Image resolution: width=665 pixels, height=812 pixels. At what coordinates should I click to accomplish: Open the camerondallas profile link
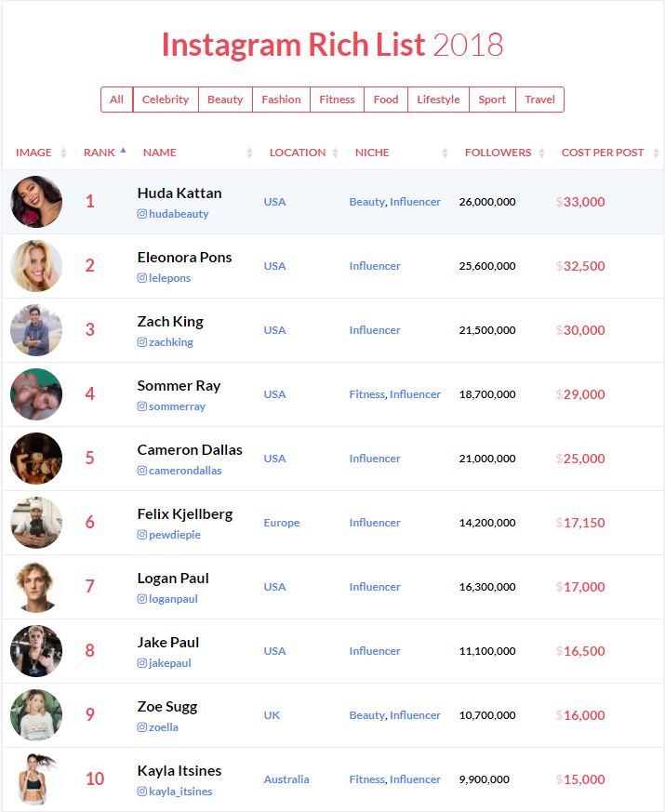[x=185, y=471]
